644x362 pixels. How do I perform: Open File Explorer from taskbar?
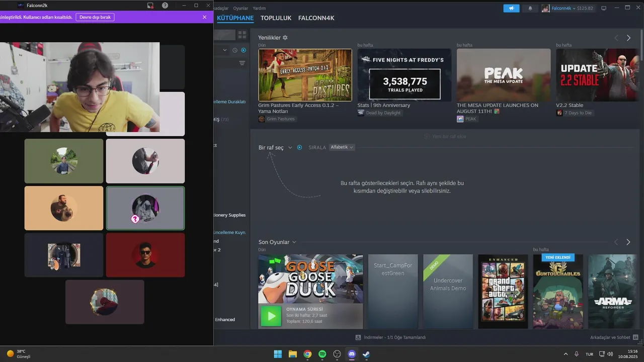[x=292, y=354]
